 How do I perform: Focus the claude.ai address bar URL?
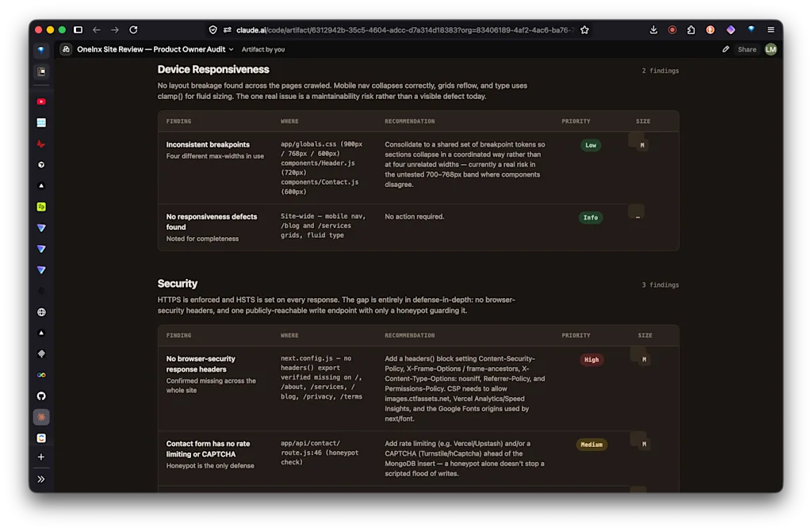(x=405, y=30)
